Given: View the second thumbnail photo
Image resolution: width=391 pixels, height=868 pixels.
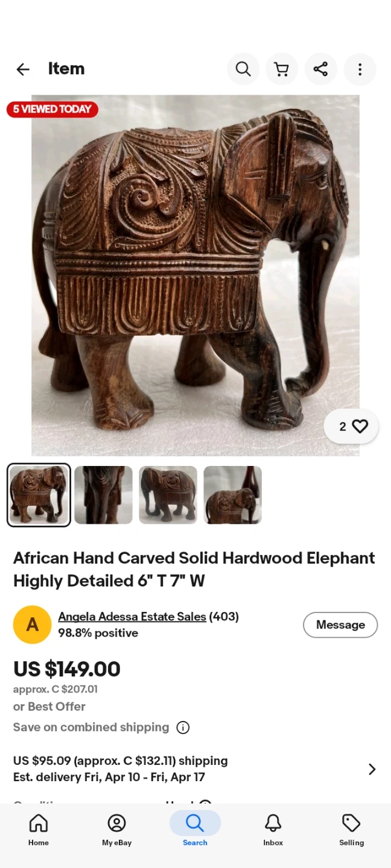Looking at the screenshot, I should click(103, 495).
